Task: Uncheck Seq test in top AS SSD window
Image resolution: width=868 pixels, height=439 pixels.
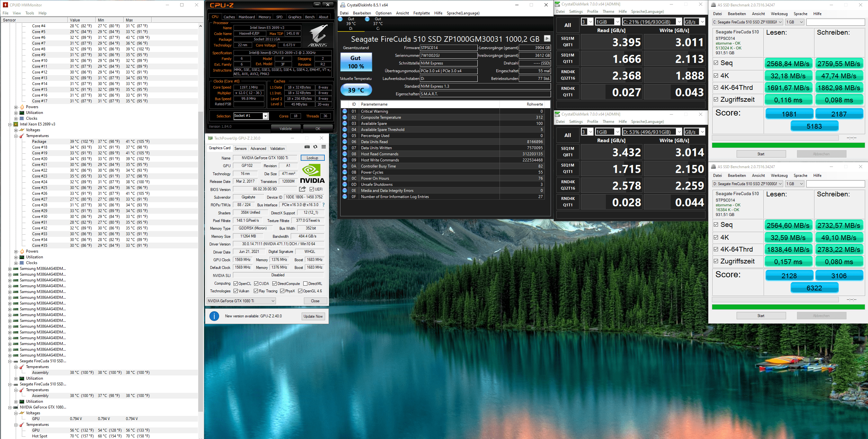Action: [716, 63]
